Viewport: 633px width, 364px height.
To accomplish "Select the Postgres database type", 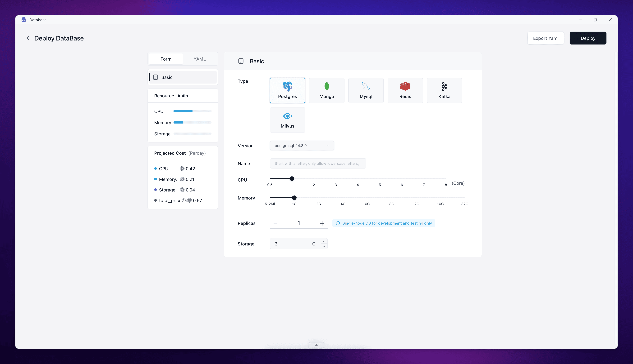I will pyautogui.click(x=287, y=90).
